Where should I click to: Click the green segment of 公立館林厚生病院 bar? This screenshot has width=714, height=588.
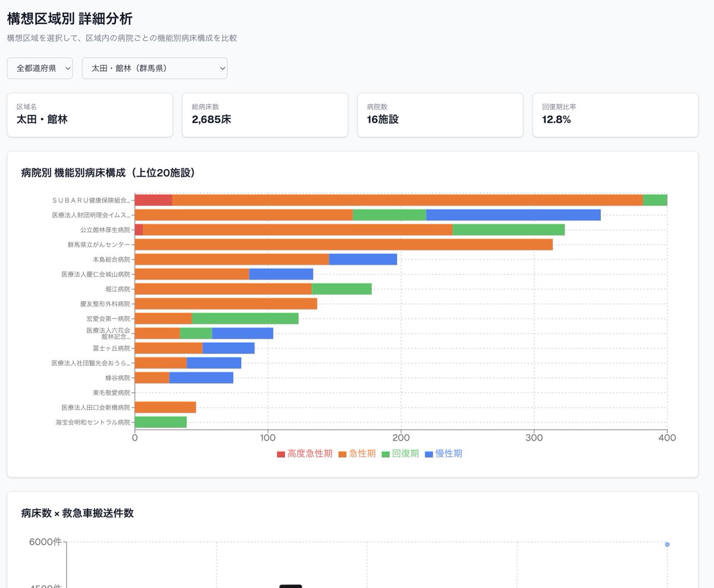509,230
